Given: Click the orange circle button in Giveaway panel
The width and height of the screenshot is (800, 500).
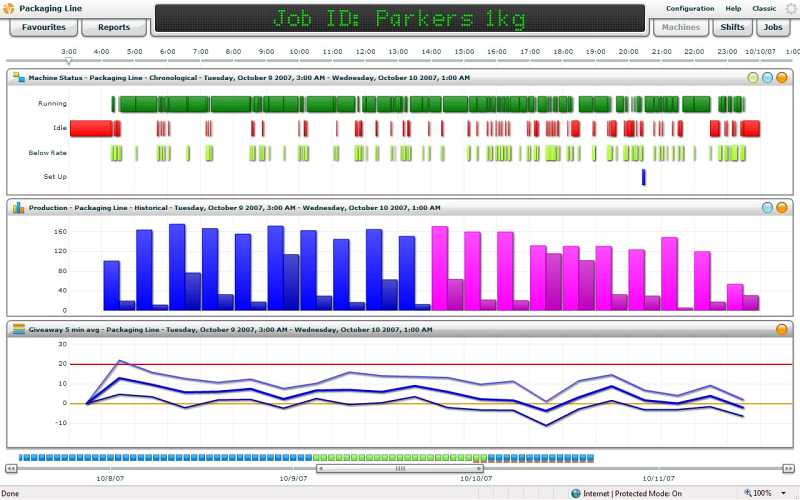Looking at the screenshot, I should 782,330.
